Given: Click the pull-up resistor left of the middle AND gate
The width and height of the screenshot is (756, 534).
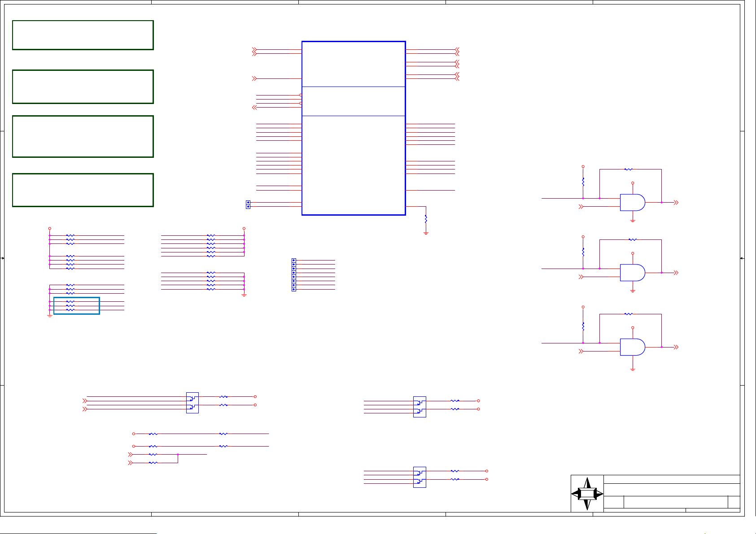Looking at the screenshot, I should [x=583, y=252].
